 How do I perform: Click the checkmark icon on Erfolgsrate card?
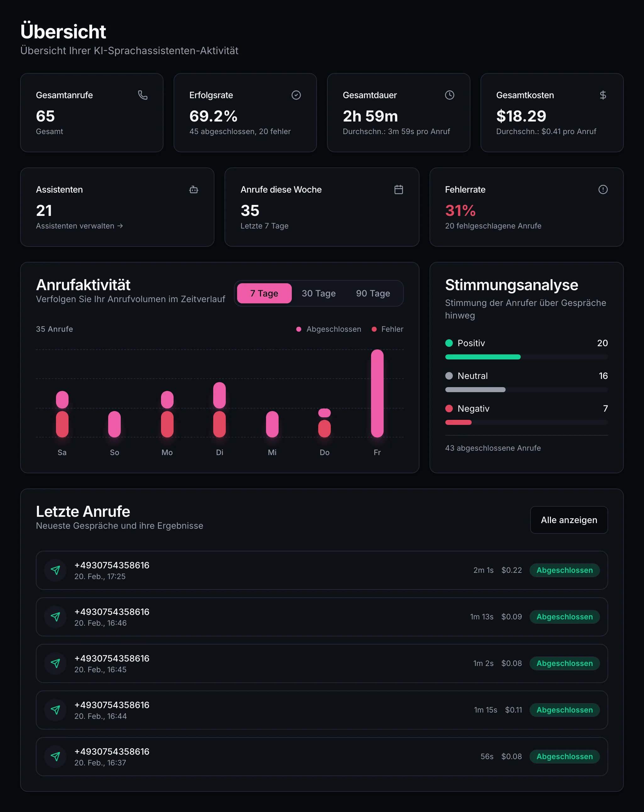(296, 95)
